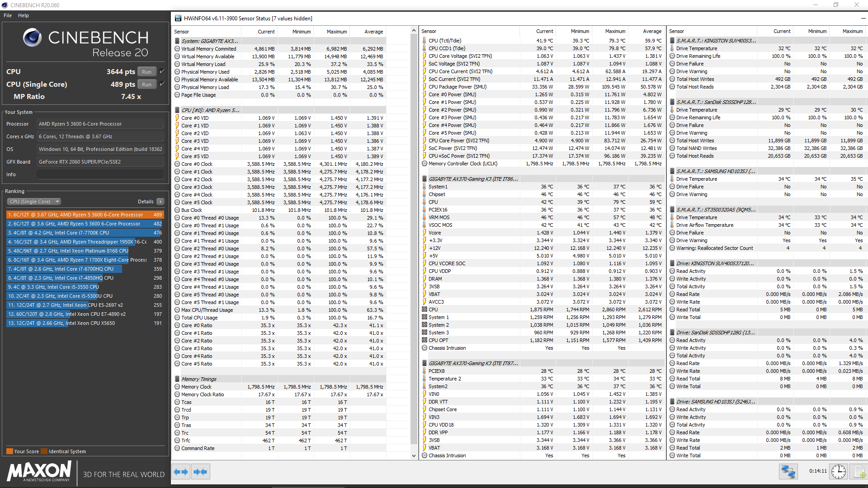Toggle the CPU Single Core test checkbox

162,84
